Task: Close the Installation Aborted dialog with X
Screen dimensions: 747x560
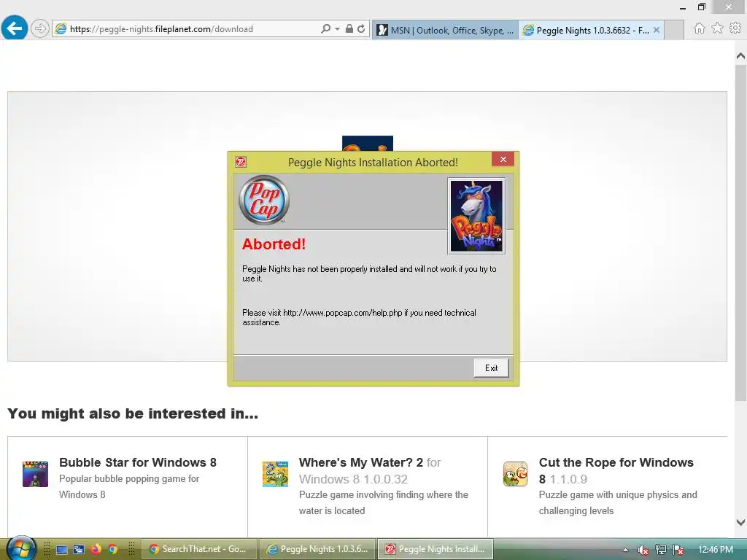Action: [503, 160]
